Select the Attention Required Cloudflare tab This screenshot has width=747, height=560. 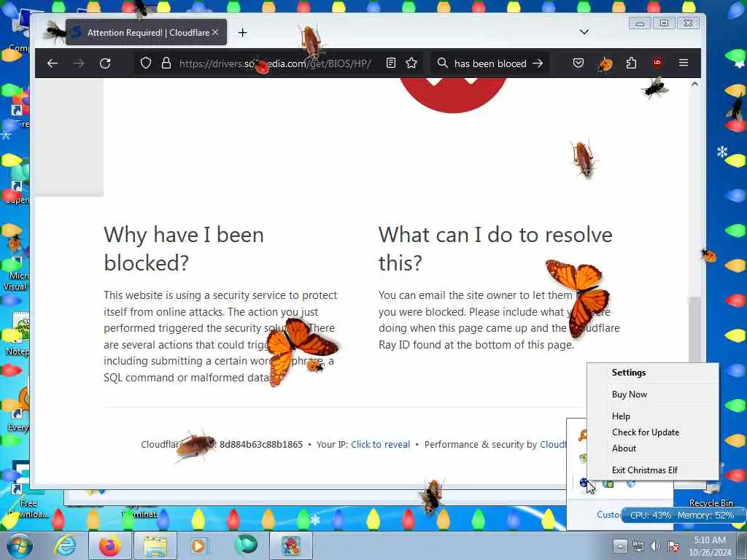click(x=146, y=32)
